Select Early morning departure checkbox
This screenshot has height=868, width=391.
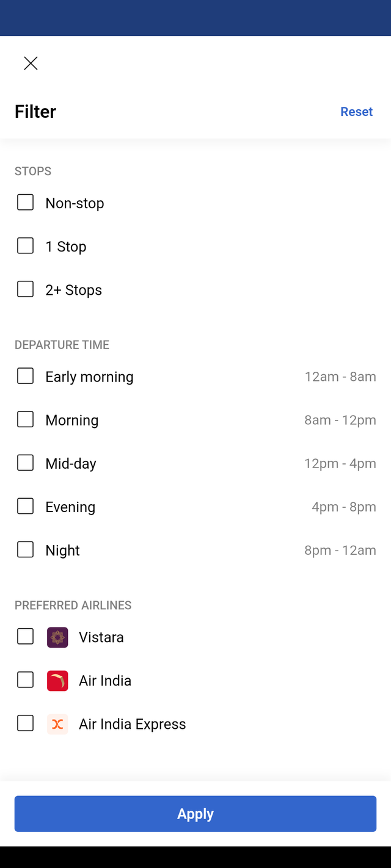coord(25,376)
